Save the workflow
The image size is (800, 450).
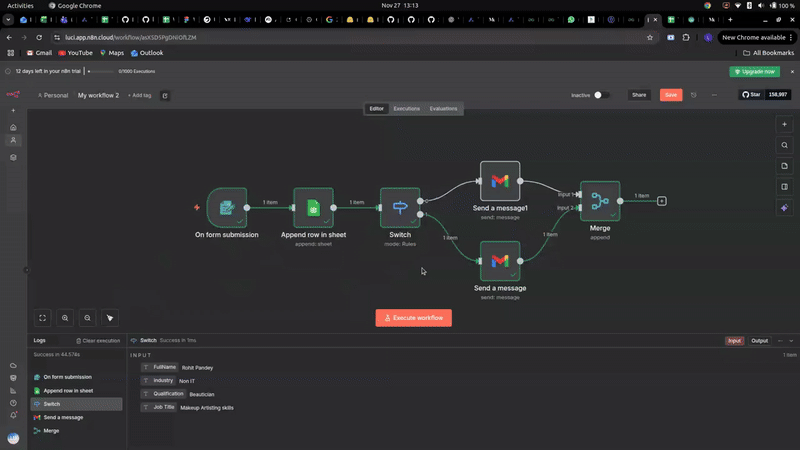671,95
